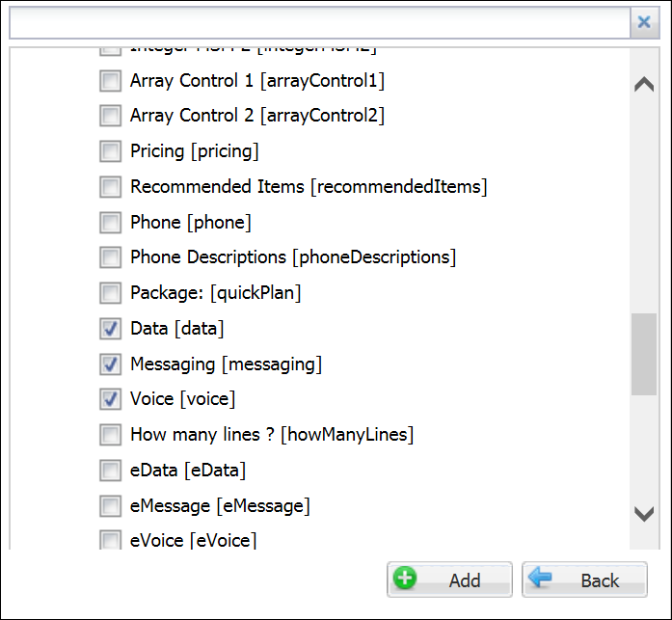Check the Phone Descriptions checkbox
This screenshot has width=672, height=620.
[111, 257]
